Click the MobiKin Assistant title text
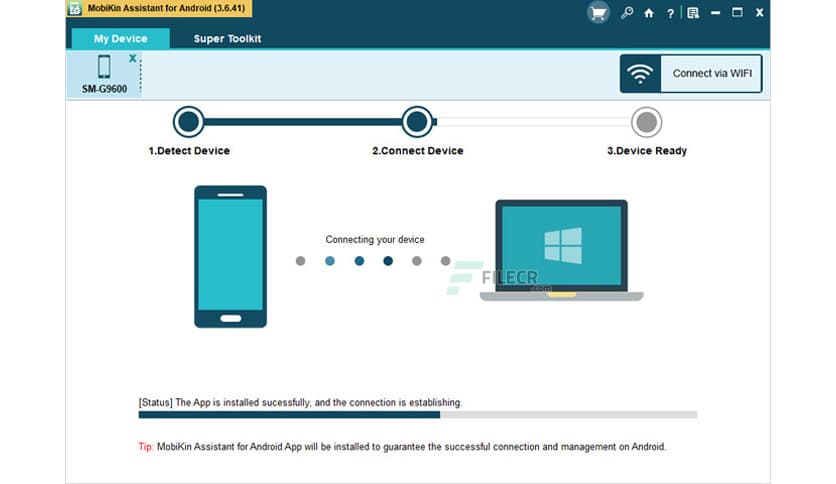 166,8
